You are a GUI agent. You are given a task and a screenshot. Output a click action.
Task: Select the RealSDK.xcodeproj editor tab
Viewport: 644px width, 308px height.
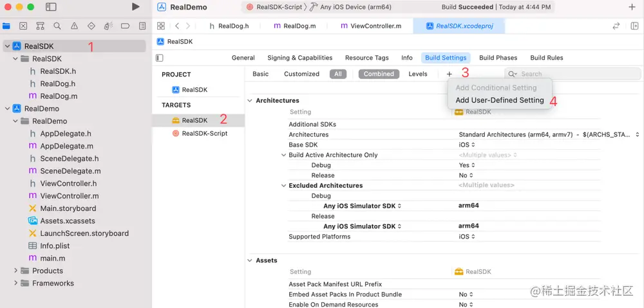(459, 26)
